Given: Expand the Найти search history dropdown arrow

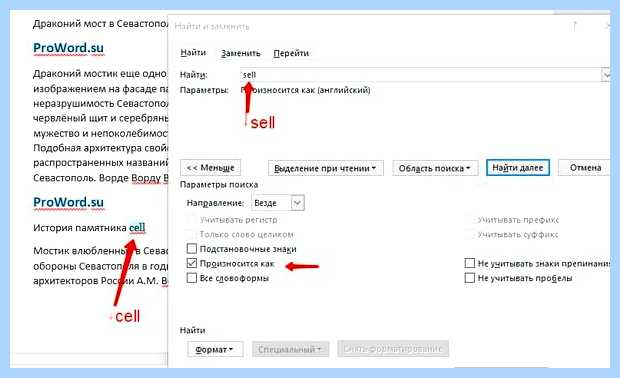Looking at the screenshot, I should pos(606,75).
